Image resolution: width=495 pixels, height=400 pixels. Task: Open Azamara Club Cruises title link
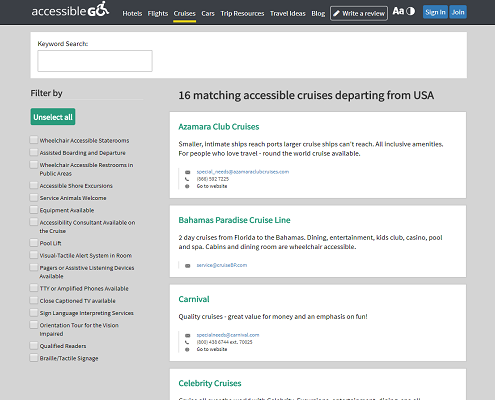click(x=219, y=127)
